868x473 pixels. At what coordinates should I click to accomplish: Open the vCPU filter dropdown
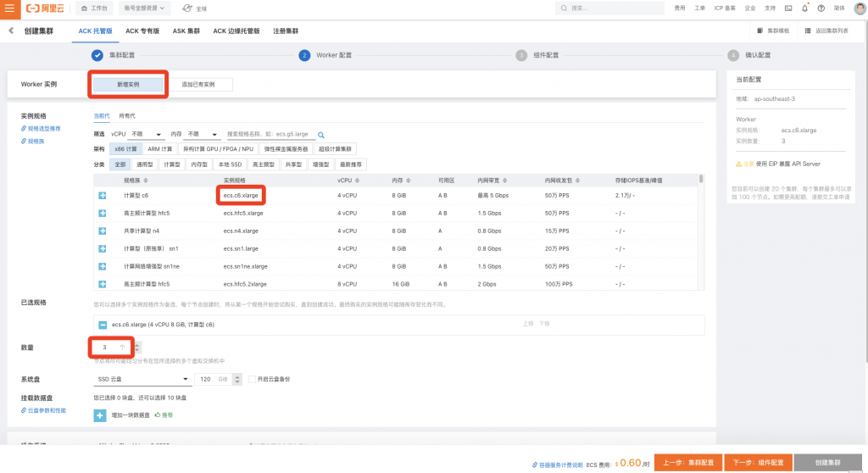(x=146, y=135)
